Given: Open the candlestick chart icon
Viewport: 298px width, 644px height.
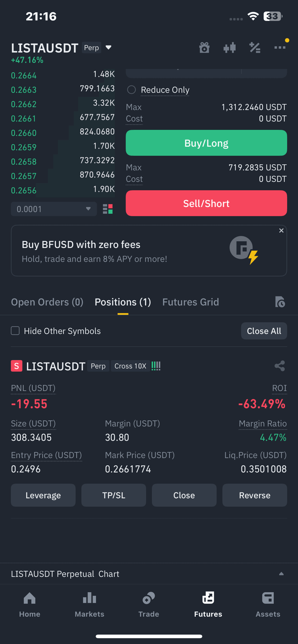Looking at the screenshot, I should point(229,47).
